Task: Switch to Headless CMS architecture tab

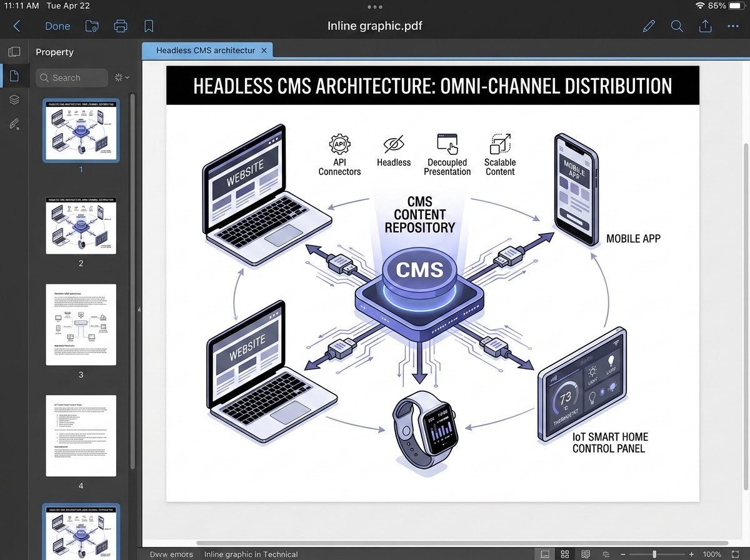Action: tap(205, 50)
